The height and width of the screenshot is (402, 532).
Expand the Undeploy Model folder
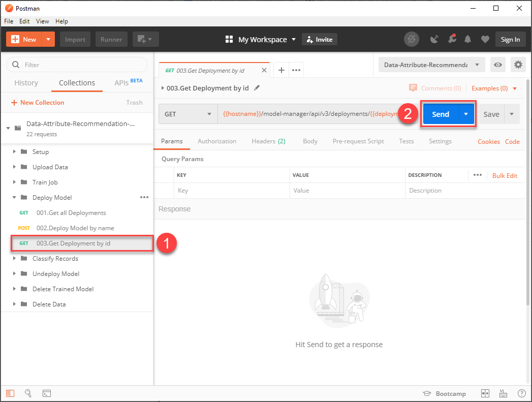click(14, 274)
